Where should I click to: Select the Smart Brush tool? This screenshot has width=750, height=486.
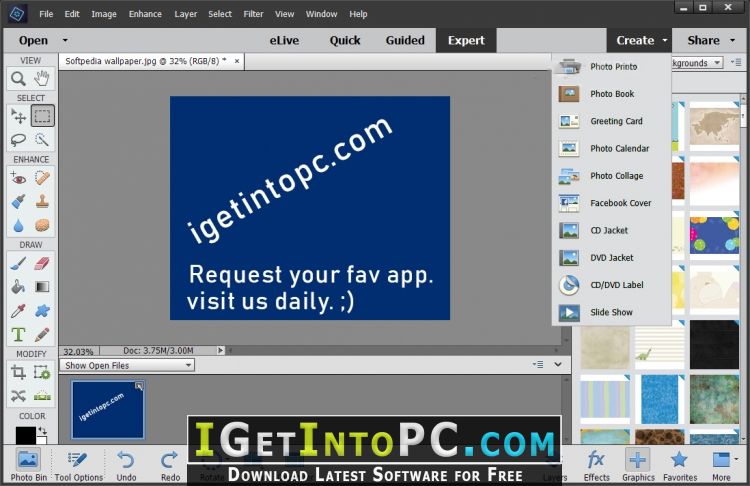pyautogui.click(x=19, y=202)
